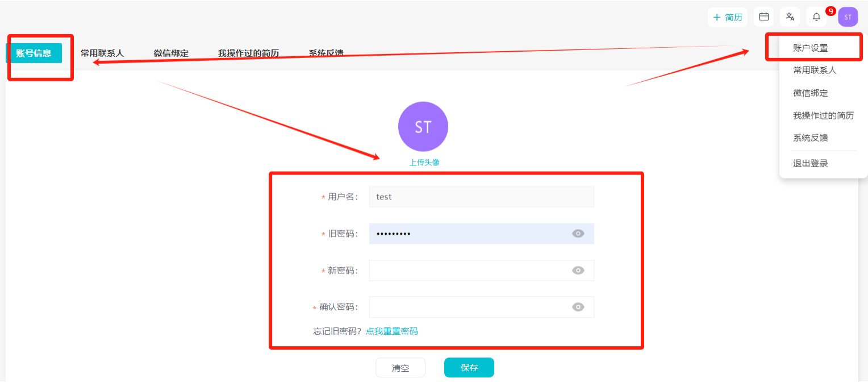Switch to the 账号信息 tab

pyautogui.click(x=34, y=53)
